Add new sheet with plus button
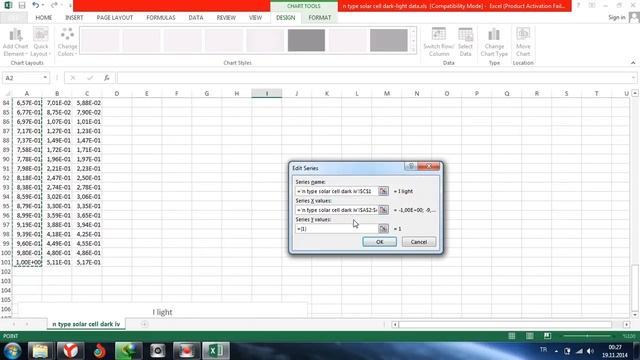 coord(144,324)
